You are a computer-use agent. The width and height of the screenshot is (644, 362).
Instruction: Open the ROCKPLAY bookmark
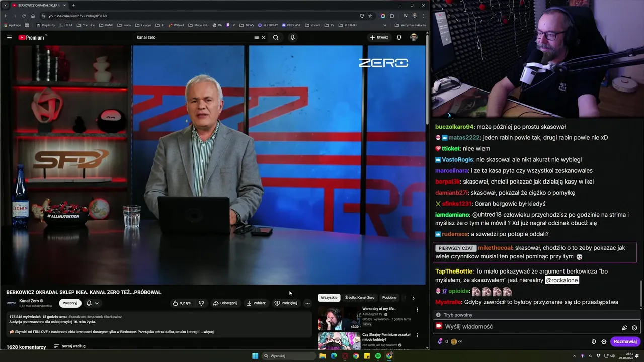[x=268, y=25]
